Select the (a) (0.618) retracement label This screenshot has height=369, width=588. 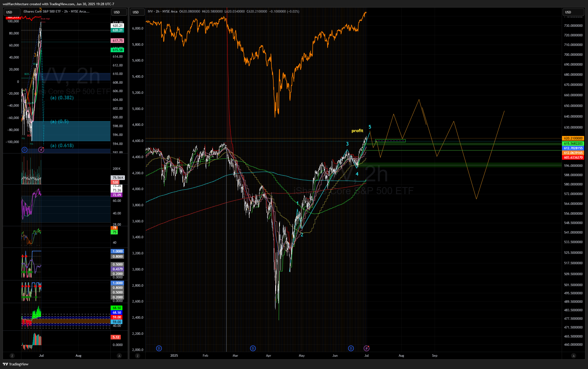point(62,146)
